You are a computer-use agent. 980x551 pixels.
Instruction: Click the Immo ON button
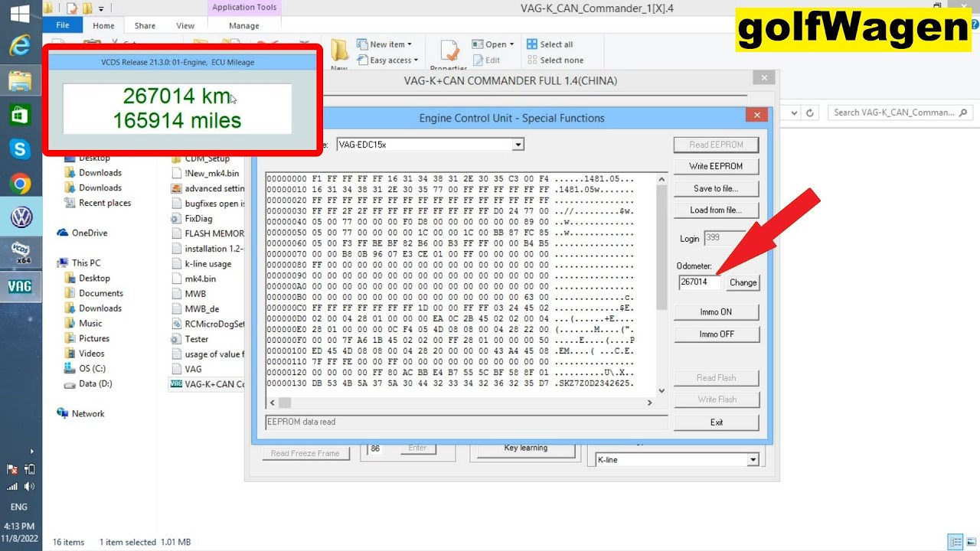tap(716, 312)
